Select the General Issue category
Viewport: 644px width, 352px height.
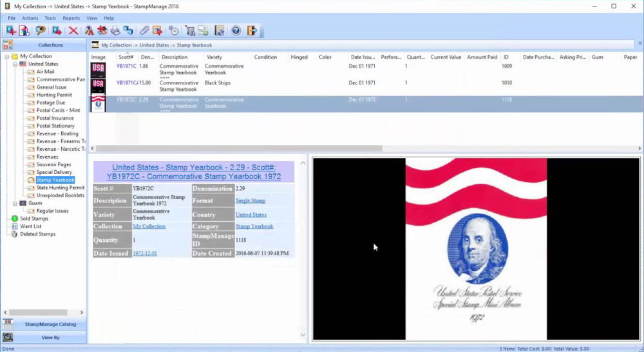click(x=52, y=87)
